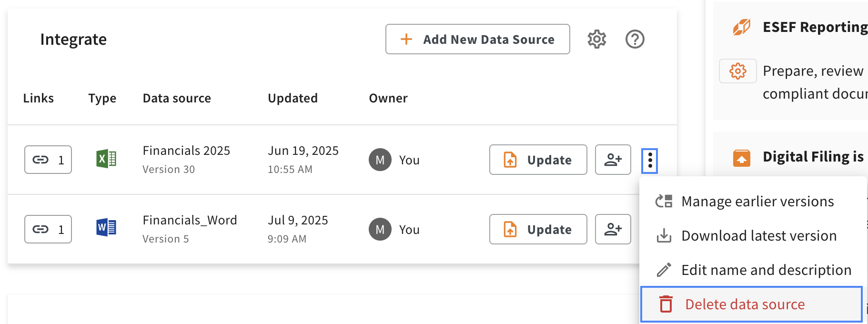This screenshot has width=868, height=324.
Task: Collapse the three-dot menu for Financials 2025
Action: pos(650,161)
